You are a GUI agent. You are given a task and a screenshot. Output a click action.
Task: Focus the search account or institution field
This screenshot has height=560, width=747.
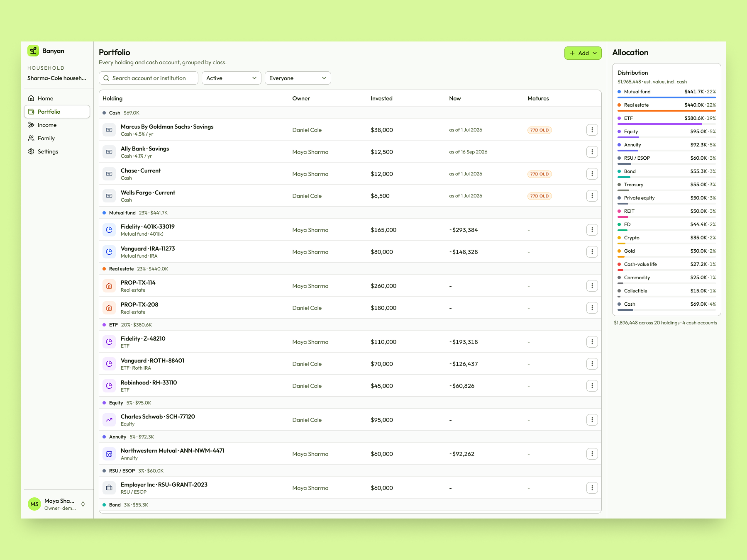pos(149,78)
